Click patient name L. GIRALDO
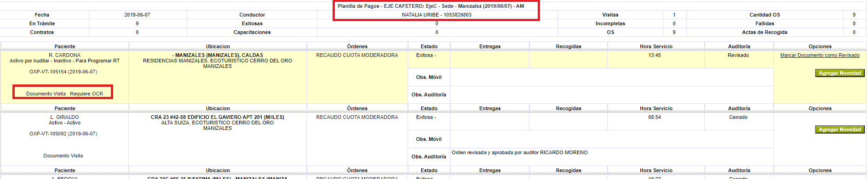 [64, 117]
